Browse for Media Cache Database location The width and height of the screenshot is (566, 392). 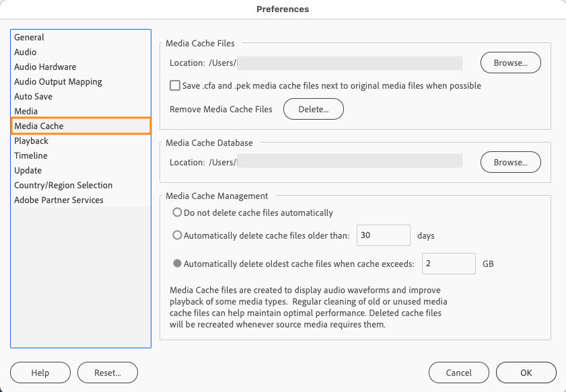[510, 163]
